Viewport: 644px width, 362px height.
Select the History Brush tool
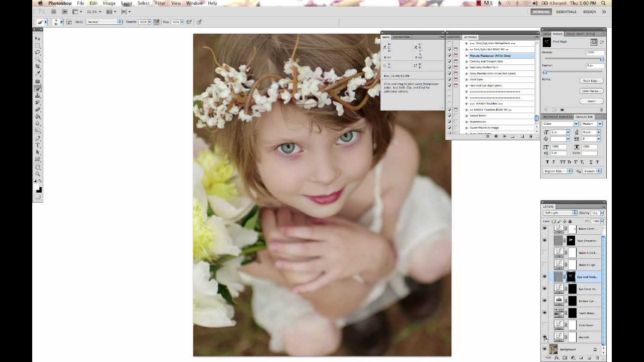pos(38,103)
